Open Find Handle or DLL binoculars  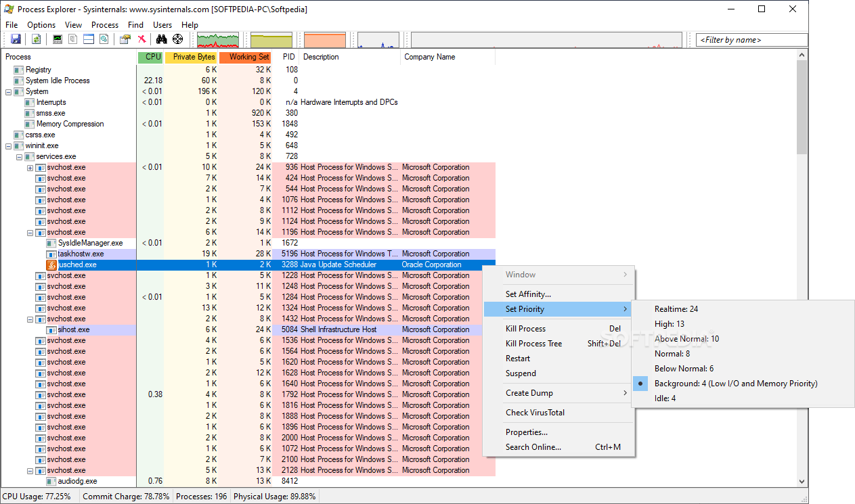tap(161, 39)
